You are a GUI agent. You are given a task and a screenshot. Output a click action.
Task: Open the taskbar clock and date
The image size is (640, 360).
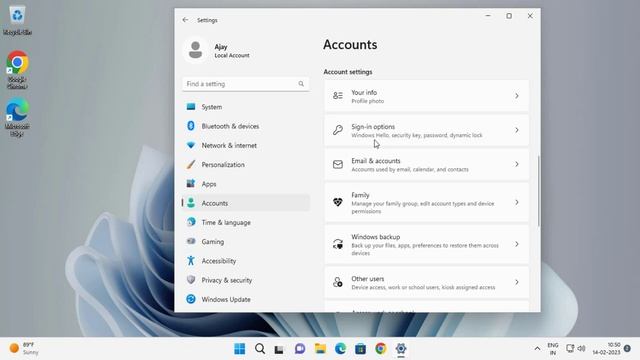(606, 349)
